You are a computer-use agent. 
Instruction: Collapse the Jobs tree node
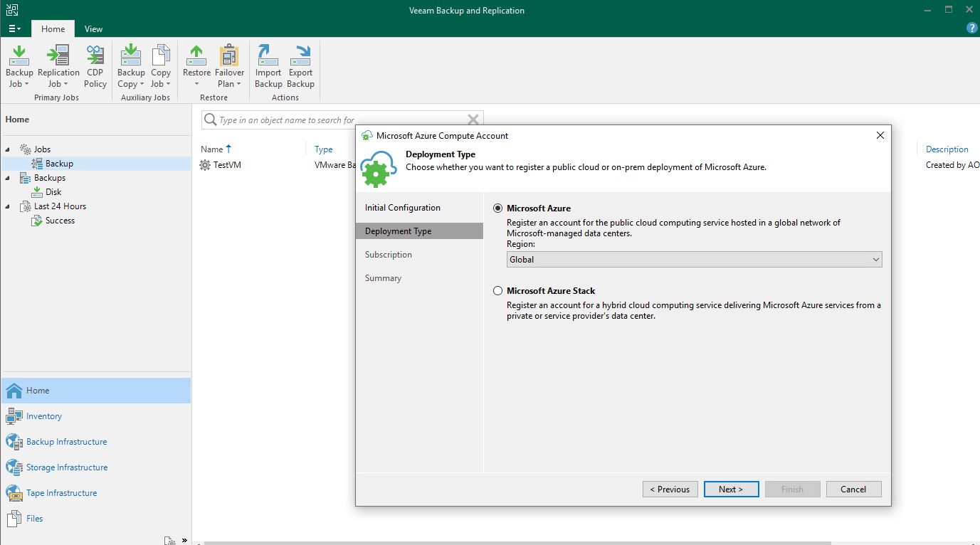[8, 149]
